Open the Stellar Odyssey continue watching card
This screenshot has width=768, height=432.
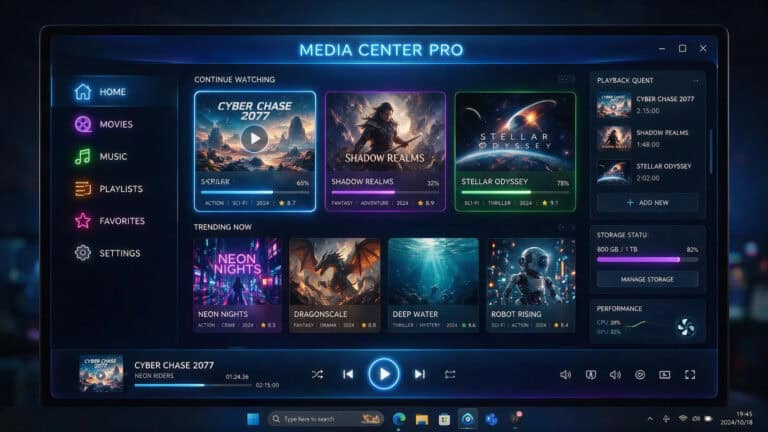(515, 151)
